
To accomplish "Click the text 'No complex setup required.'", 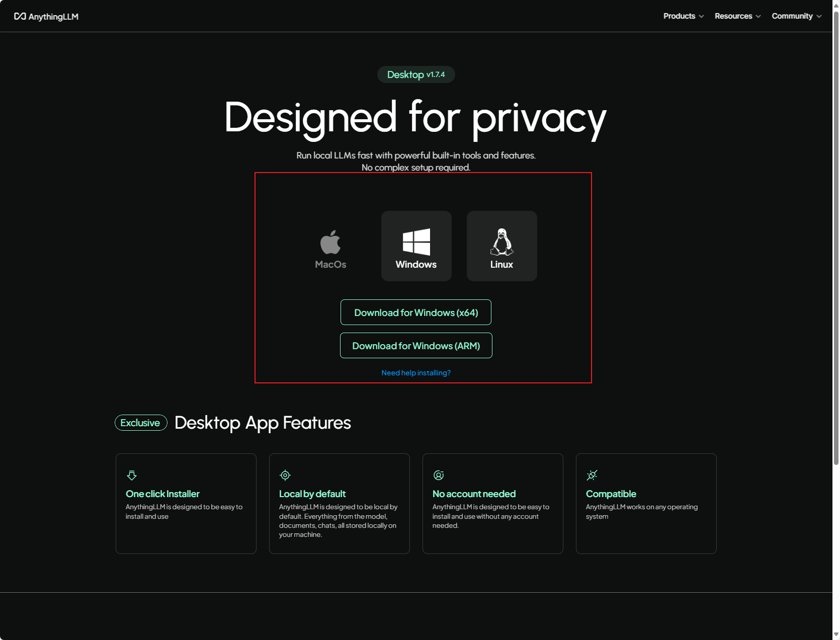I will [x=416, y=168].
